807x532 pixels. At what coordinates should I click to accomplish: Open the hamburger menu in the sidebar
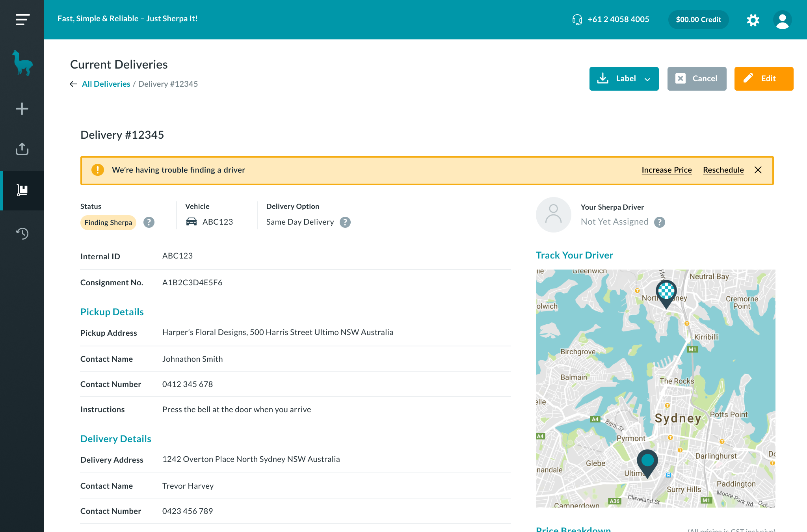click(22, 19)
